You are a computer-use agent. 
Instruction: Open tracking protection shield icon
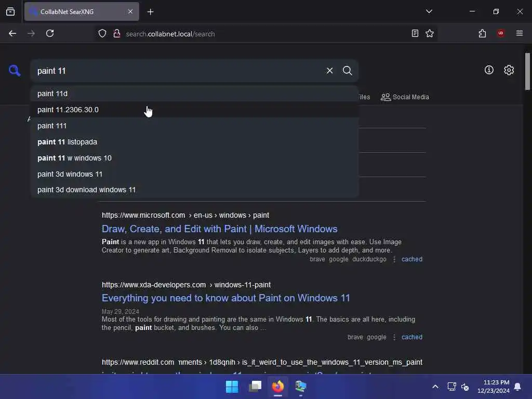coord(102,34)
